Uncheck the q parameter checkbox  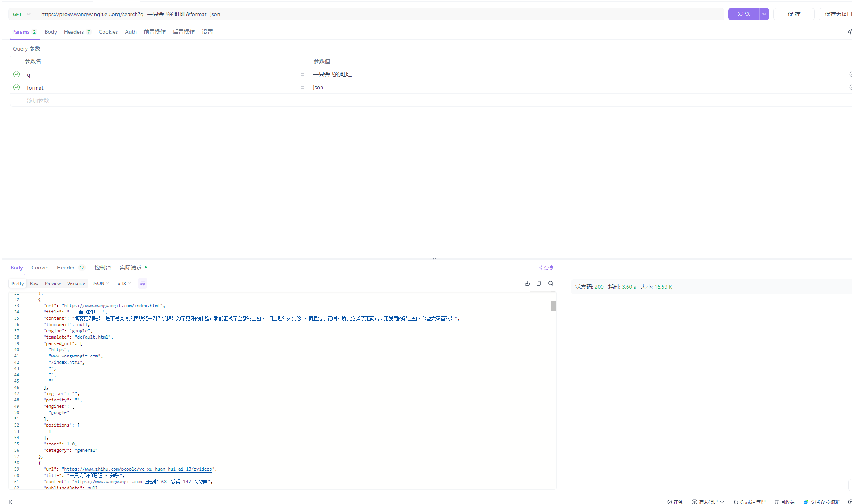16,74
